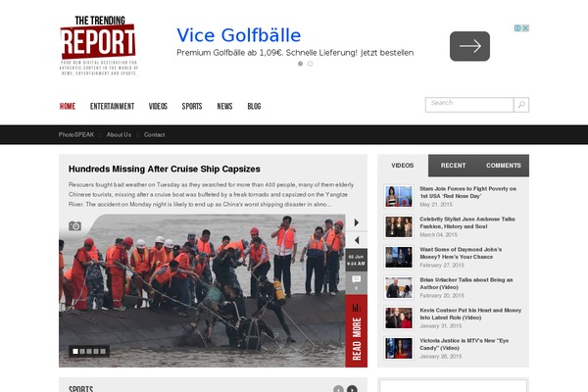Click the Read More red button
Screen dimensions: 588x392
(x=357, y=331)
